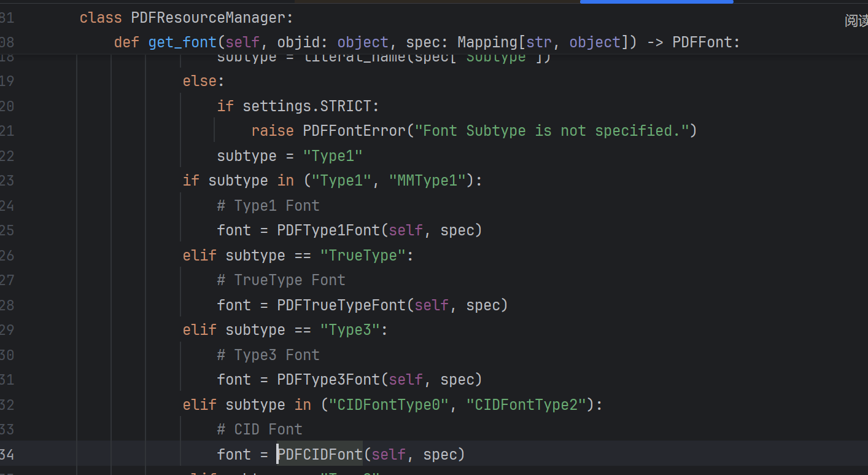Click the # Type3 Font comment line
The height and width of the screenshot is (475, 868).
[x=268, y=355]
